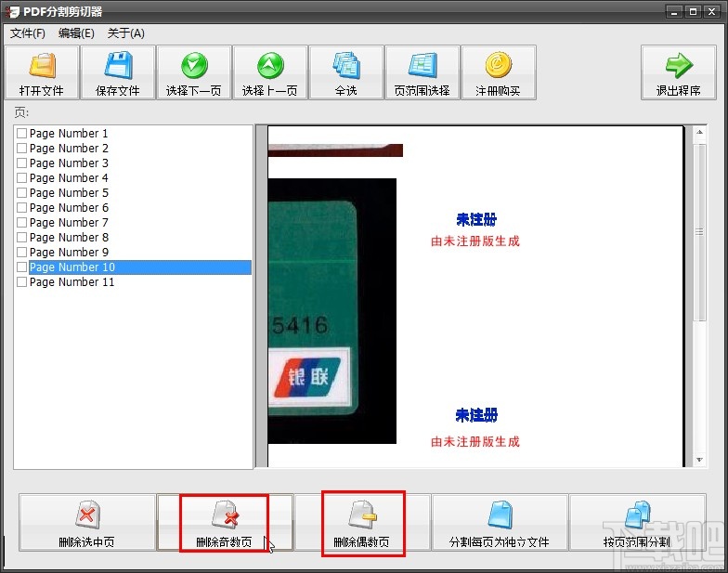Open a PDF with 打开文件 button
Viewport: 728px width, 573px height.
point(42,72)
